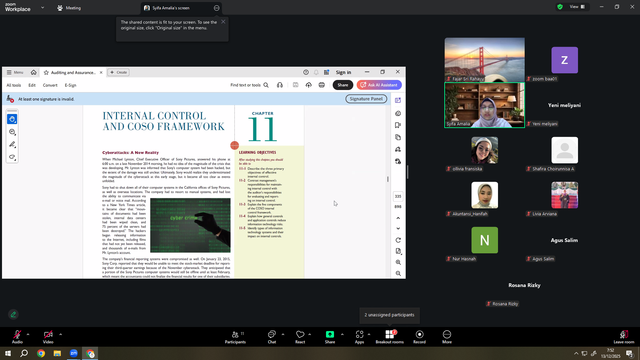Click Sign in in Acrobat
The width and height of the screenshot is (640, 360).
coord(343,72)
